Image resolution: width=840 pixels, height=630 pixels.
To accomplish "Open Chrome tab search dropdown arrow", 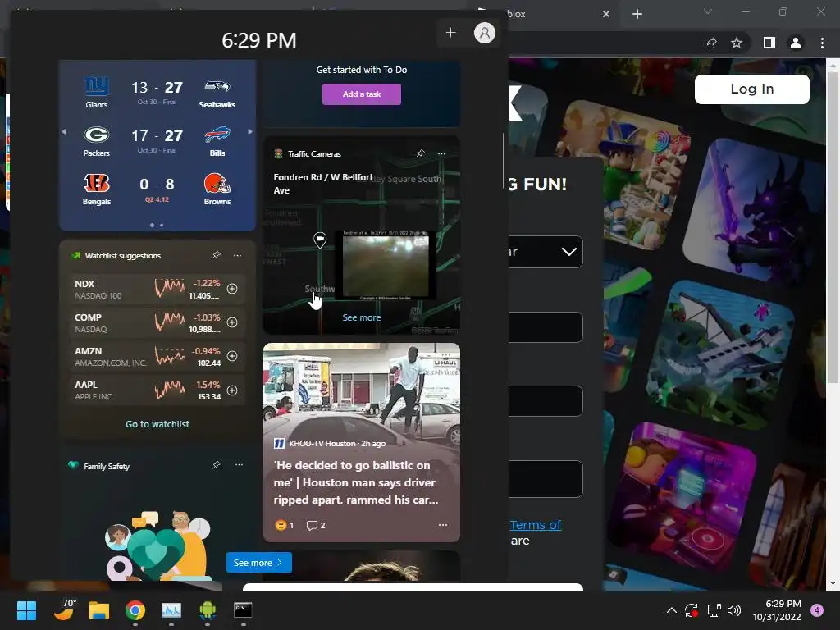I will point(708,12).
